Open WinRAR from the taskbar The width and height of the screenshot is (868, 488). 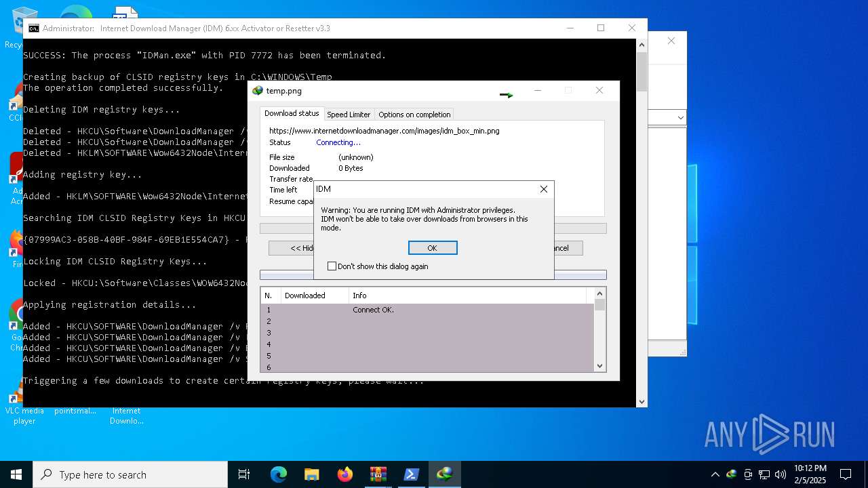[378, 474]
